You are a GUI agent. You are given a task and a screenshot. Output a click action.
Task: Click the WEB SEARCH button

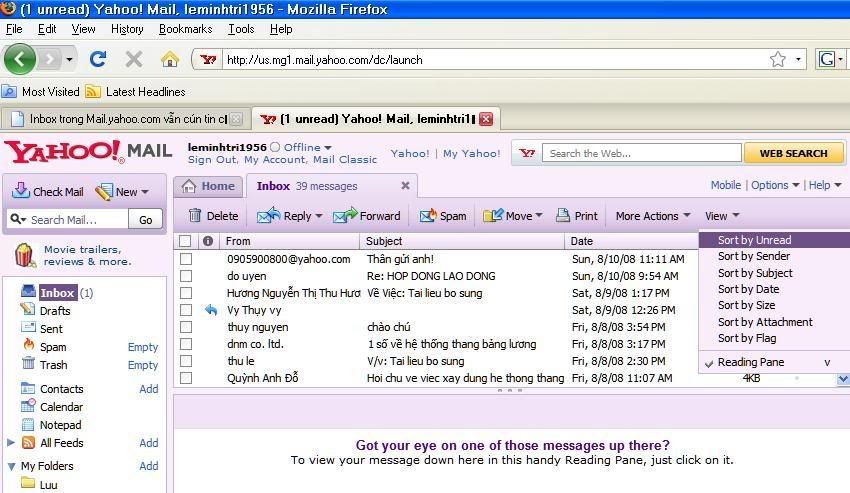click(x=794, y=153)
